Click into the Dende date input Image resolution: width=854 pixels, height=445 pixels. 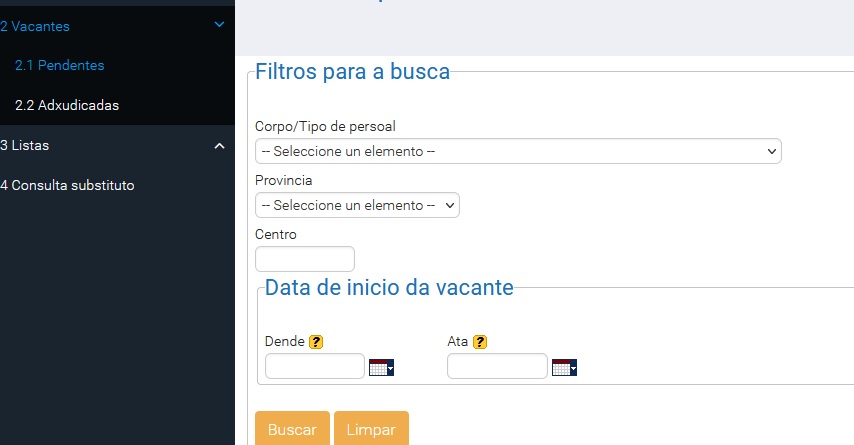pos(315,366)
